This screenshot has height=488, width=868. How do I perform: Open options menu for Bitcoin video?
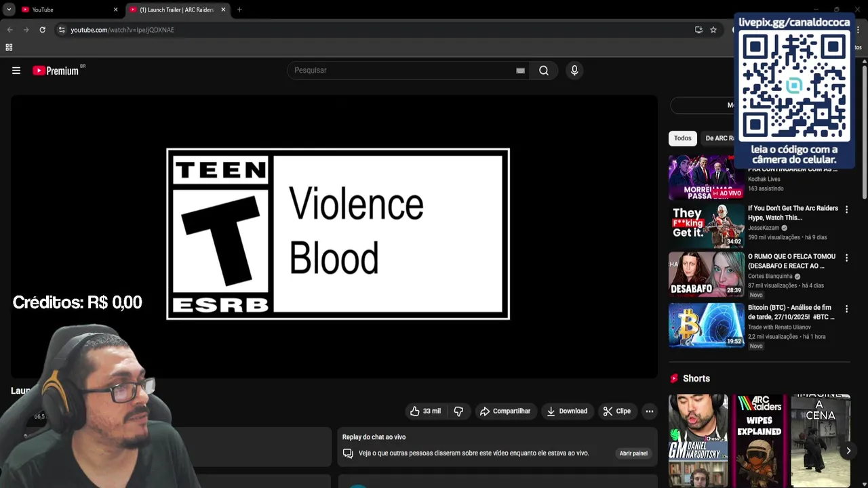coord(846,309)
